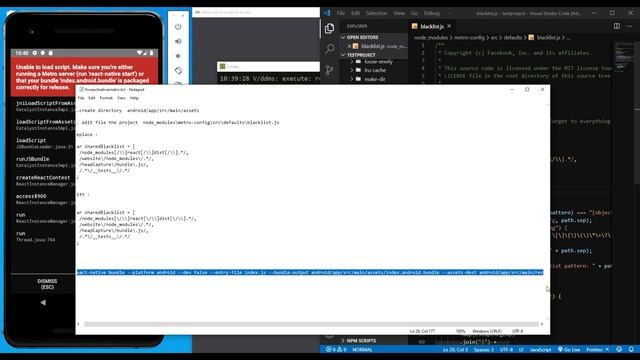Open the View menu in VS Code

[x=399, y=13]
